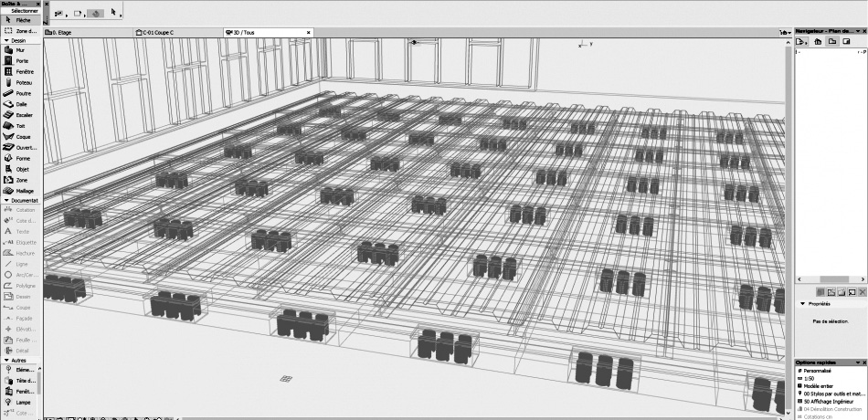Screen dimensions: 868x420
Task: Open the marquee shape dropdown in info box
Action: (79, 13)
